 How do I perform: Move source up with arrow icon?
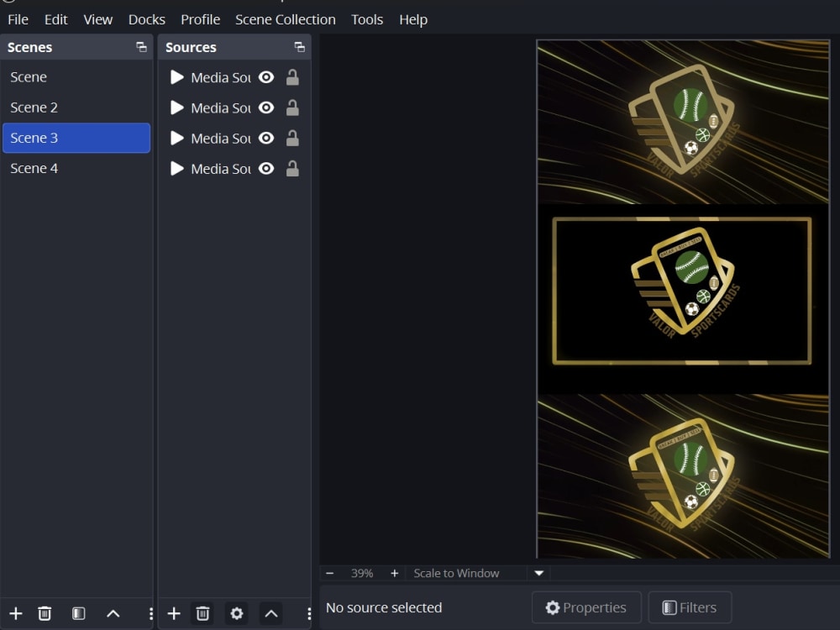pyautogui.click(x=271, y=613)
